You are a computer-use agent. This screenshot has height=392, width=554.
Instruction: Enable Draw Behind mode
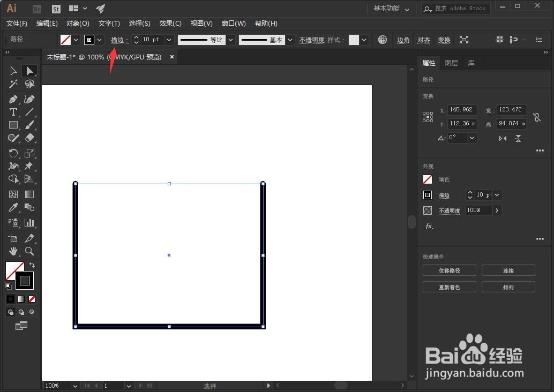click(21, 312)
